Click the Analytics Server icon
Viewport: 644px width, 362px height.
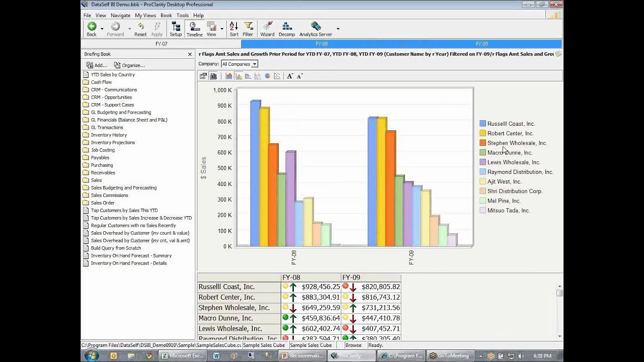click(x=315, y=29)
